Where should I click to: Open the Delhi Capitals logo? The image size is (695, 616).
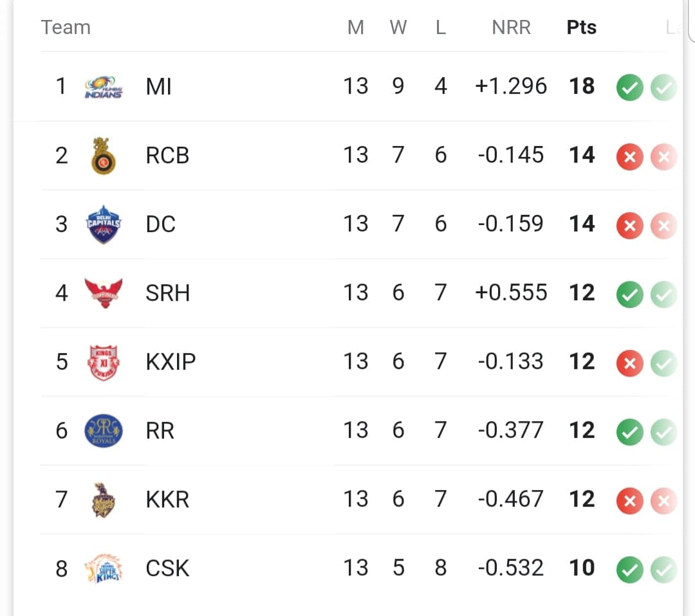(x=103, y=224)
